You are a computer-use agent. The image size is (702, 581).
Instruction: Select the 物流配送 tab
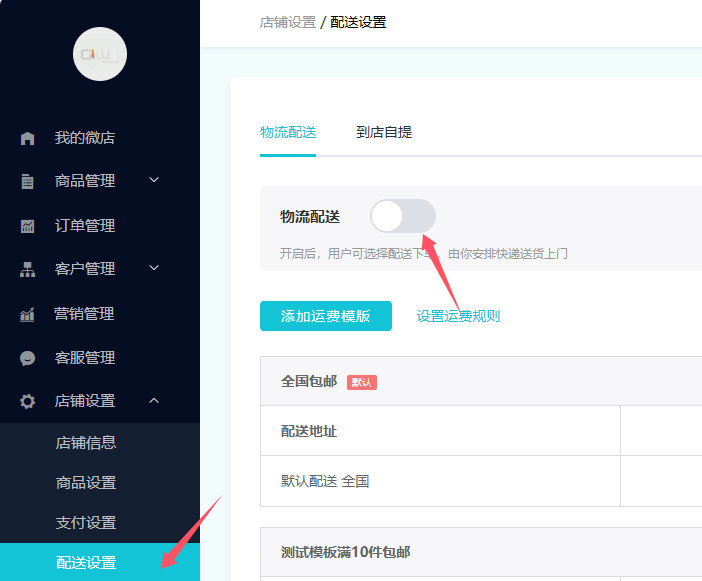pos(288,132)
